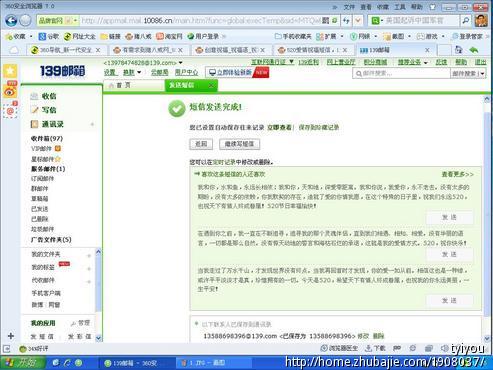The width and height of the screenshot is (493, 370).
Task: Click the main content vertical scrollbar
Action: [487, 213]
